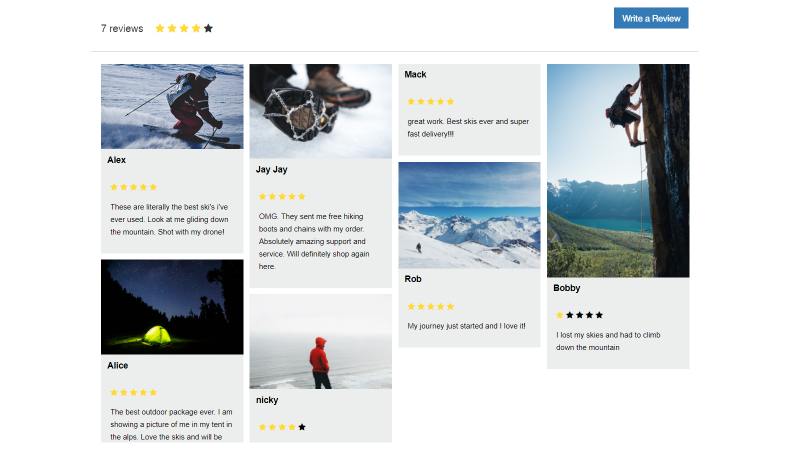Open Jay Jay's ice chains boot photo
This screenshot has width=800, height=450.
[x=320, y=111]
